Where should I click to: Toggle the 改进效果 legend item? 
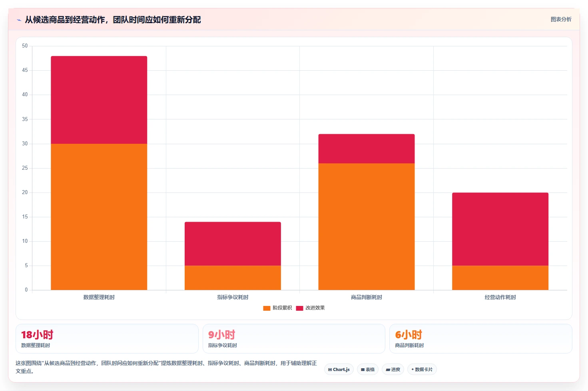tap(310, 308)
